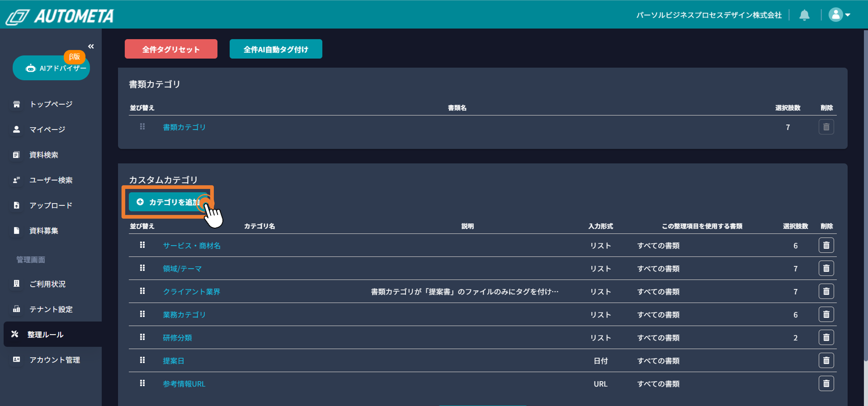The width and height of the screenshot is (868, 406).
Task: Open 領域/テーマ category link
Action: (x=182, y=269)
